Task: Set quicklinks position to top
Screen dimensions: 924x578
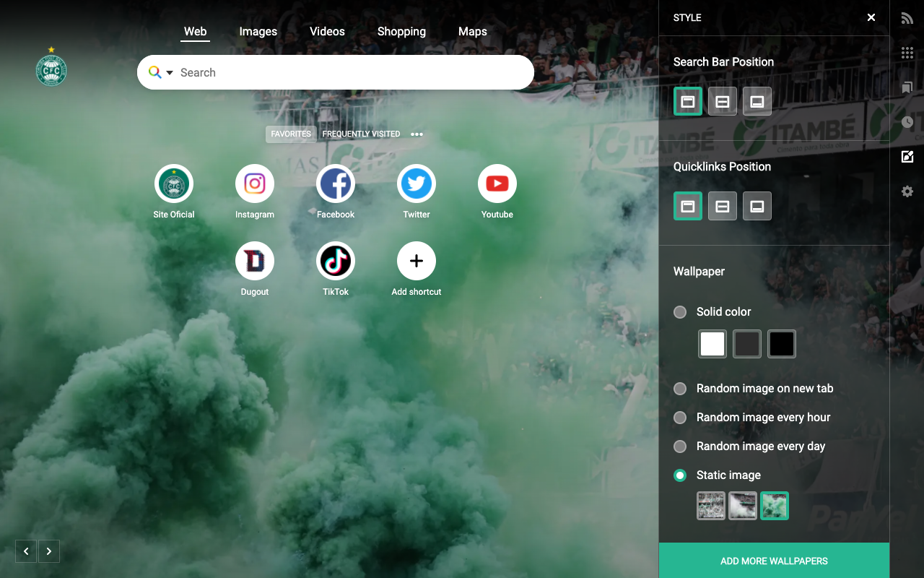Action: point(688,207)
